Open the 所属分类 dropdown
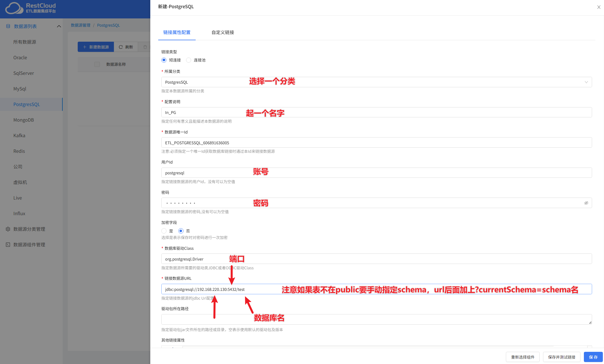Image resolution: width=604 pixels, height=364 pixels. click(377, 82)
